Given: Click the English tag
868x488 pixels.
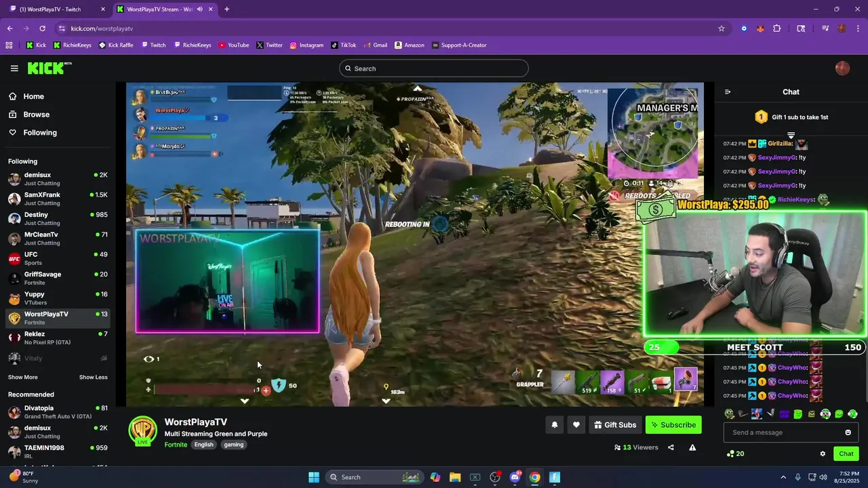Looking at the screenshot, I should [203, 445].
